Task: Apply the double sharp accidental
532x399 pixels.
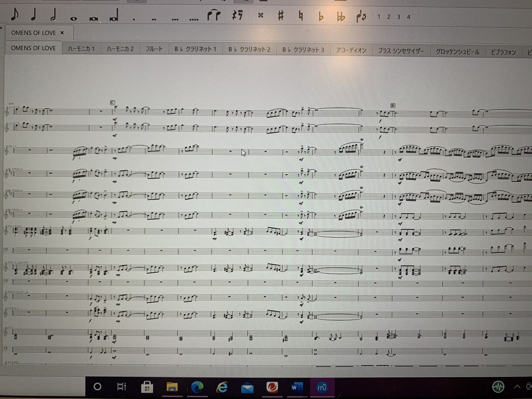Action: point(261,16)
